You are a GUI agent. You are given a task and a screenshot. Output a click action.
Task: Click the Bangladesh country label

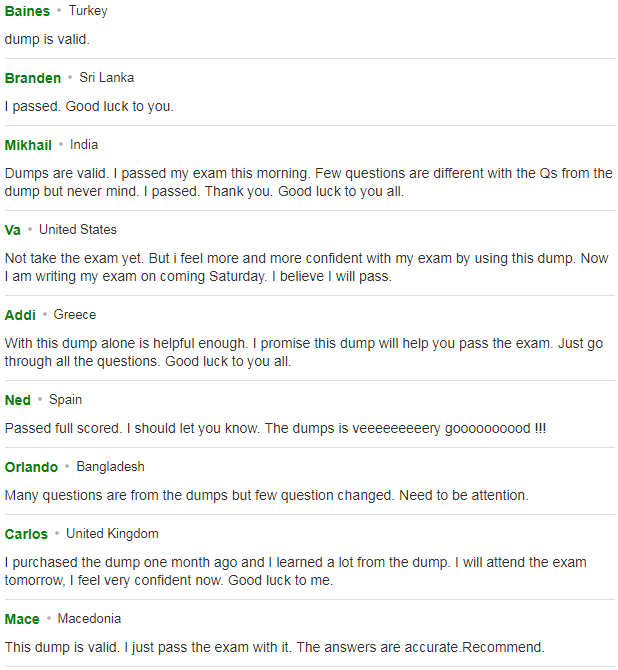point(110,467)
